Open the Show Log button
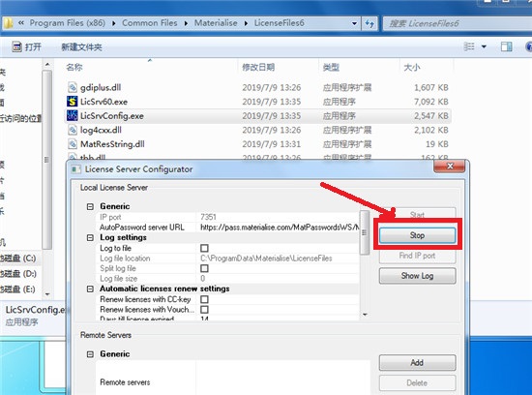Screen dimensions: 532x395 pyautogui.click(x=417, y=276)
